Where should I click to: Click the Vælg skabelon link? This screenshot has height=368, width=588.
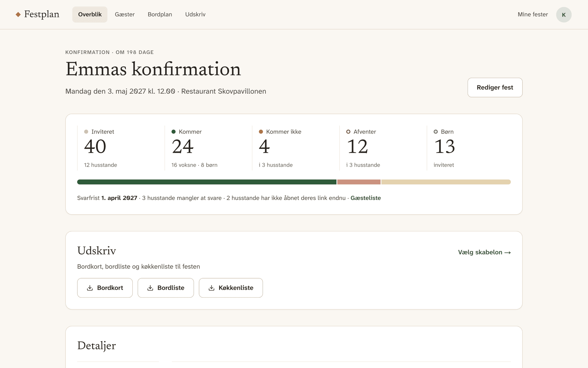pyautogui.click(x=484, y=252)
